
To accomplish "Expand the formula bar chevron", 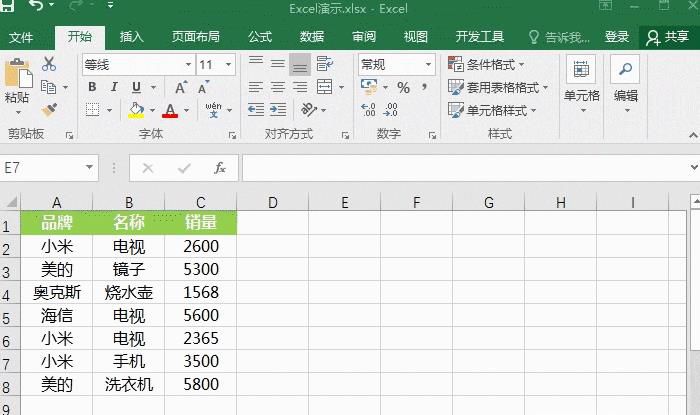I will click(694, 168).
